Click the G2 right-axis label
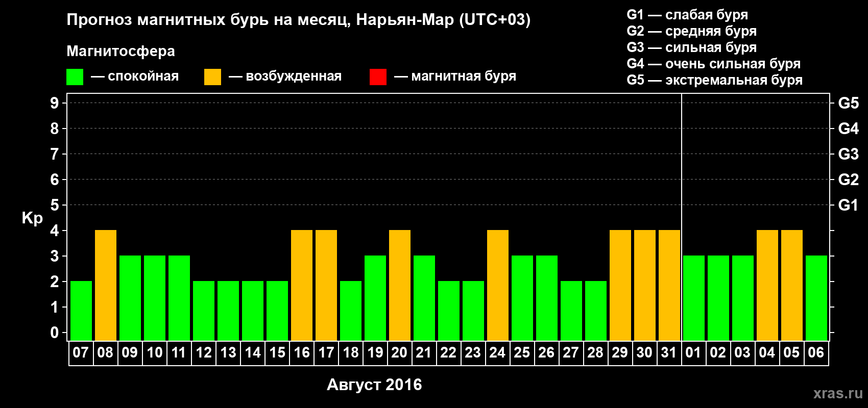 [x=848, y=180]
